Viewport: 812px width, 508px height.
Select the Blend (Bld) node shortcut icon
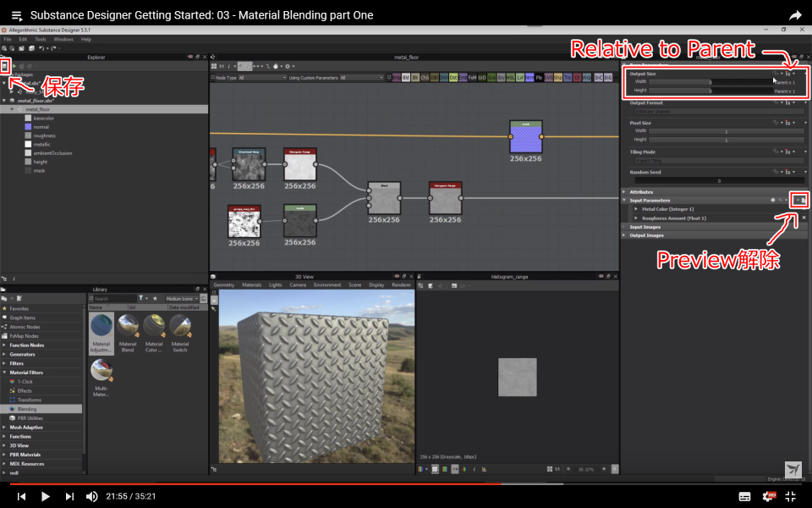(406, 77)
